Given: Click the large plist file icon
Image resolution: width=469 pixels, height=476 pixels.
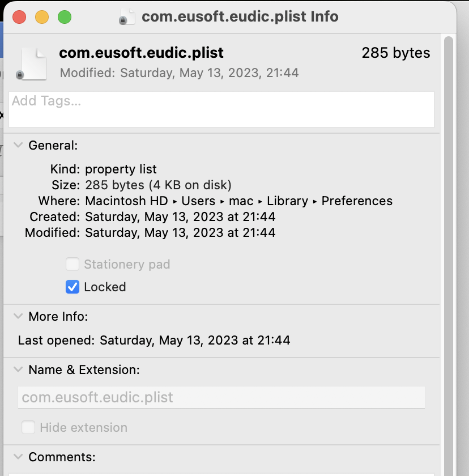Looking at the screenshot, I should [x=34, y=63].
